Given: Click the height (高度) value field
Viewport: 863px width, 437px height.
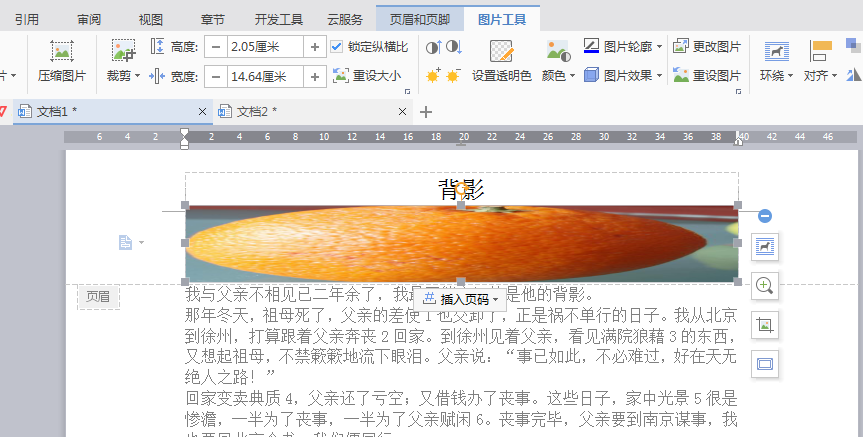Looking at the screenshot, I should (265, 47).
